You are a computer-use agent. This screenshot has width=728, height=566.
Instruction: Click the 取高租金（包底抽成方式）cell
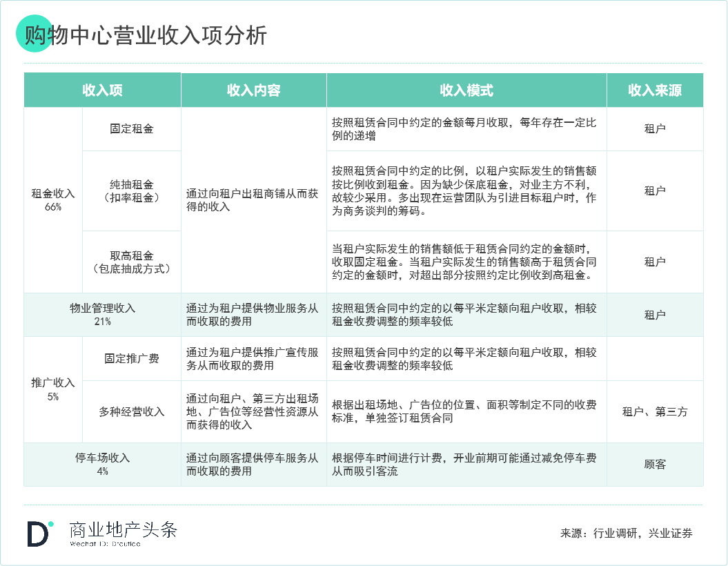click(131, 261)
